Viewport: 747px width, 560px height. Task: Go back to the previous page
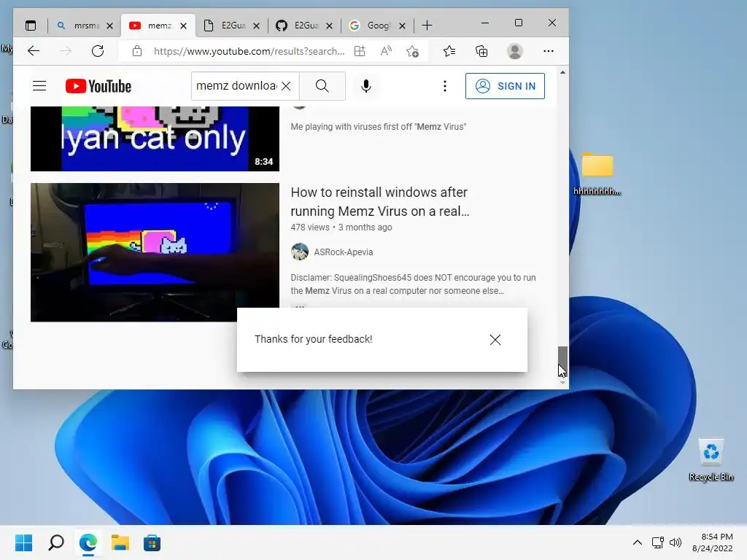coord(34,51)
